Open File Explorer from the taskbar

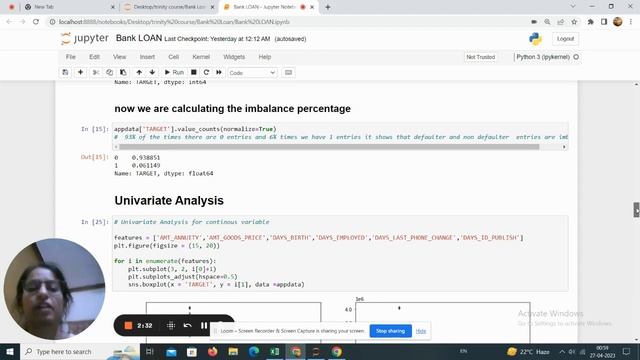coord(233,351)
